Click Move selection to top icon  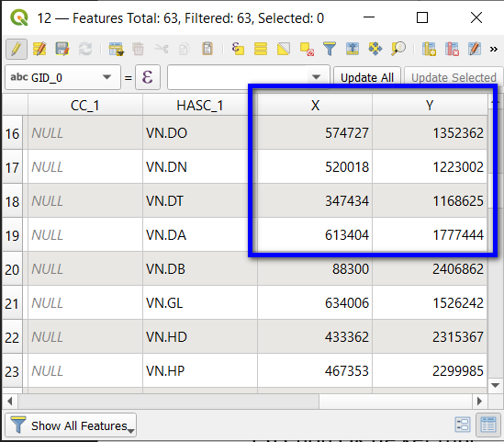(353, 50)
